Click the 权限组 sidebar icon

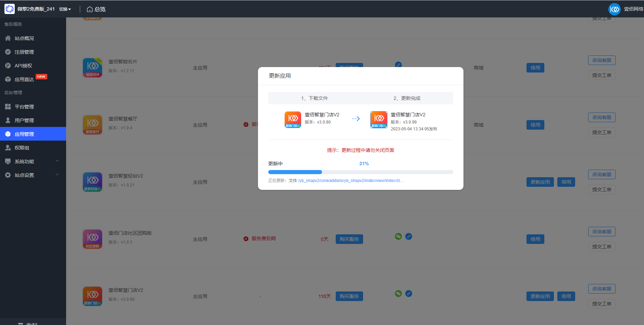8,148
